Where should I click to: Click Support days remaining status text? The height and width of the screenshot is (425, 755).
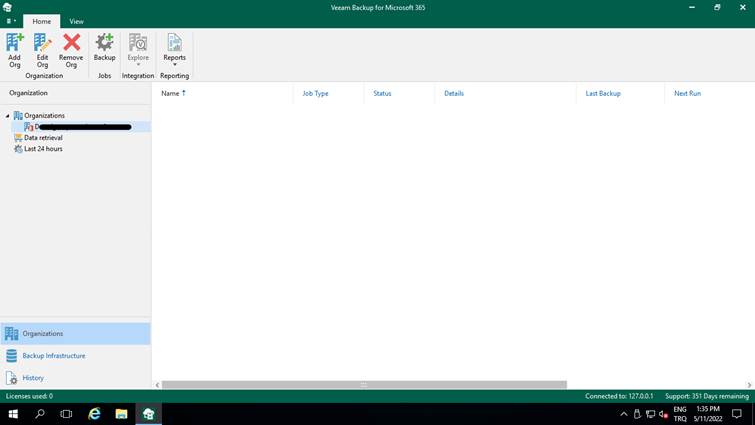click(x=707, y=396)
